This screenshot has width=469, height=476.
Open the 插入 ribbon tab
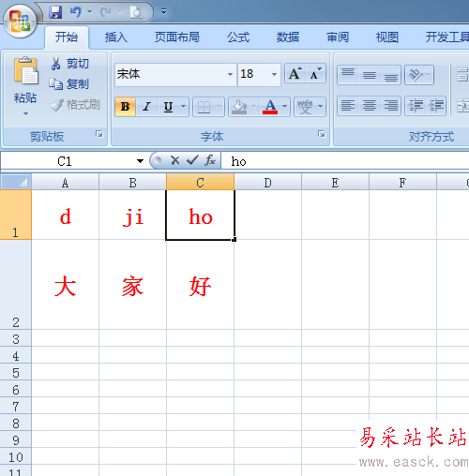[x=116, y=37]
